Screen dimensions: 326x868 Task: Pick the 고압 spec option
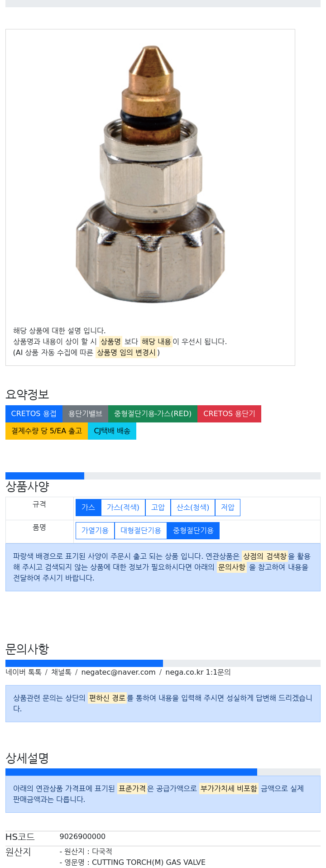[x=158, y=508]
